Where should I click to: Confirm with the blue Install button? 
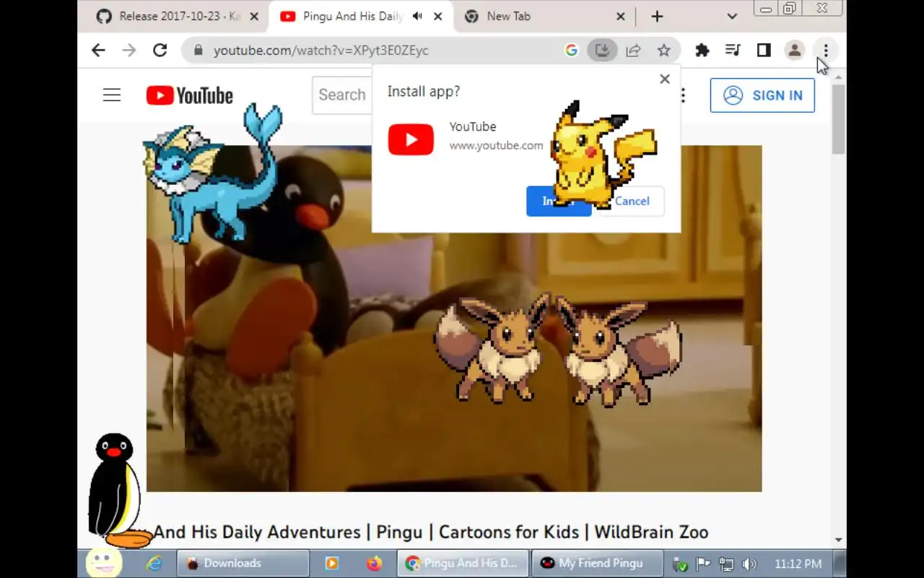tap(559, 201)
